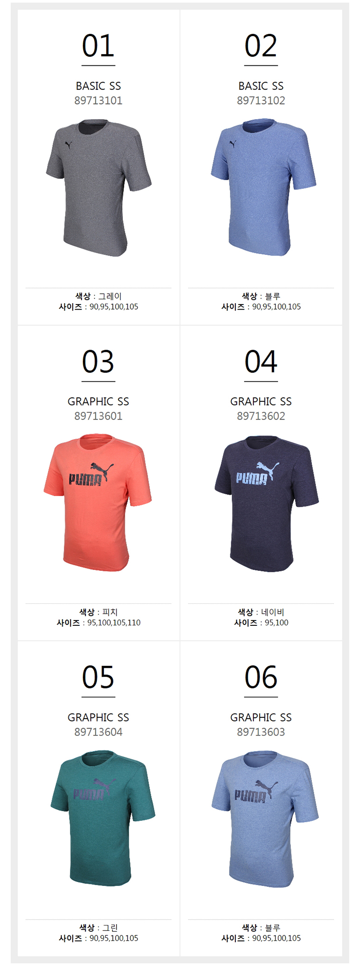Viewport: 360px width, 980px height.
Task: Select the peach GRAPHIC SS t-shirt image
Action: coord(98,502)
